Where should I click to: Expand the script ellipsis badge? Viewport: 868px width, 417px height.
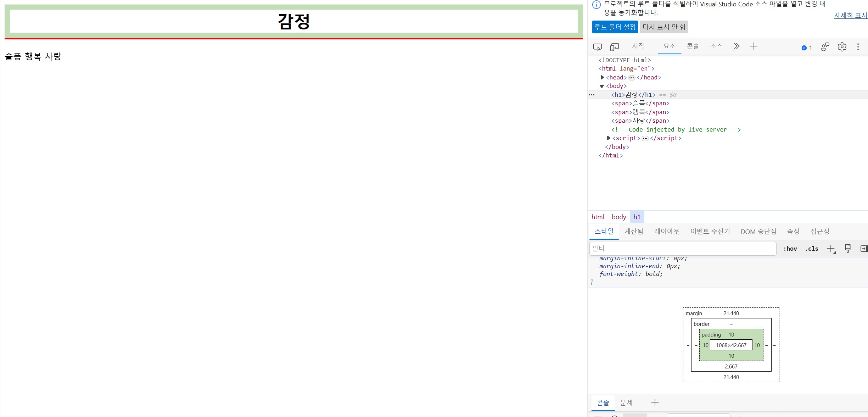[645, 138]
